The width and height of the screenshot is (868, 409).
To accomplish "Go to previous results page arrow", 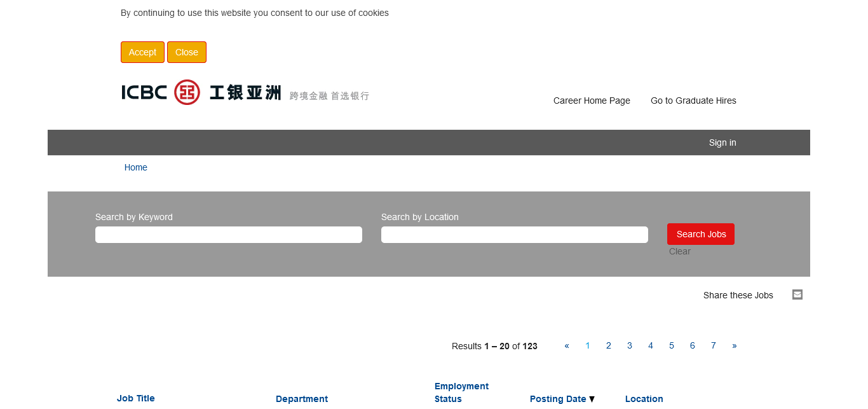I will (567, 346).
